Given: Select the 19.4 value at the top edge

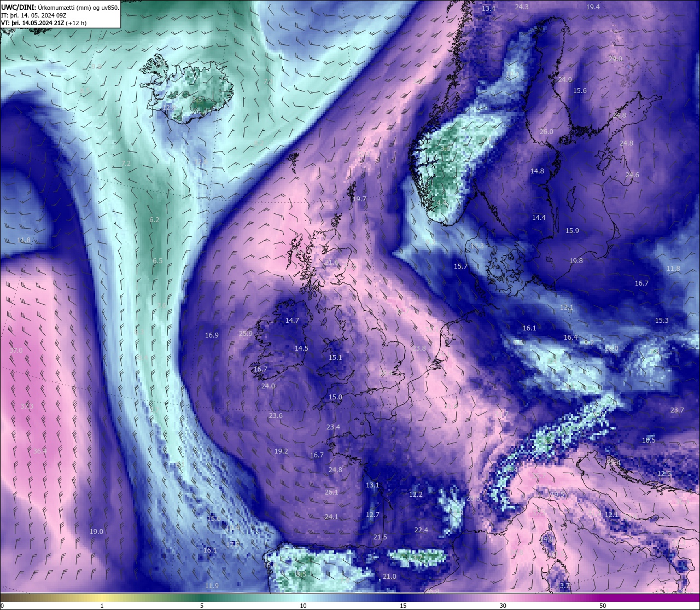Looking at the screenshot, I should coord(593,7).
